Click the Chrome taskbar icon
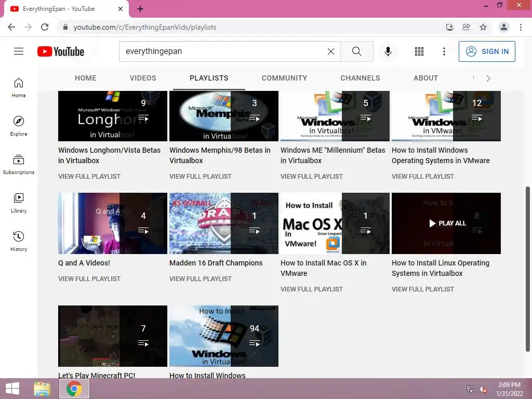 tap(74, 389)
